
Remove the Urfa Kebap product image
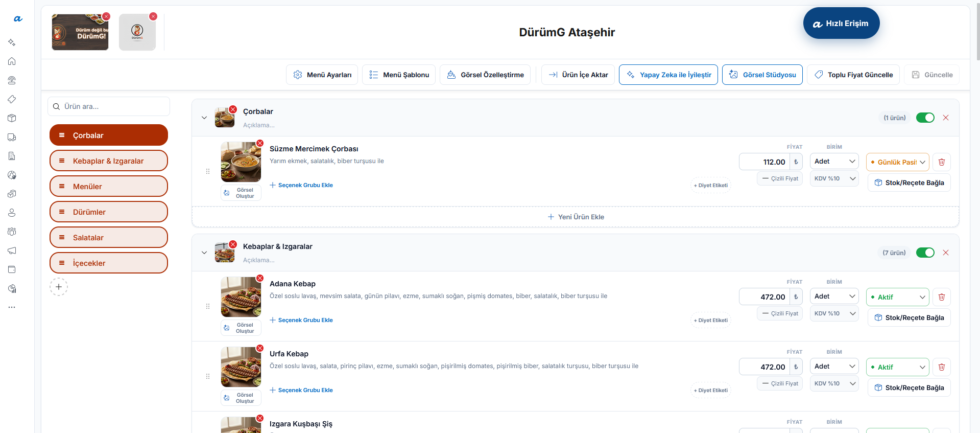click(x=260, y=348)
